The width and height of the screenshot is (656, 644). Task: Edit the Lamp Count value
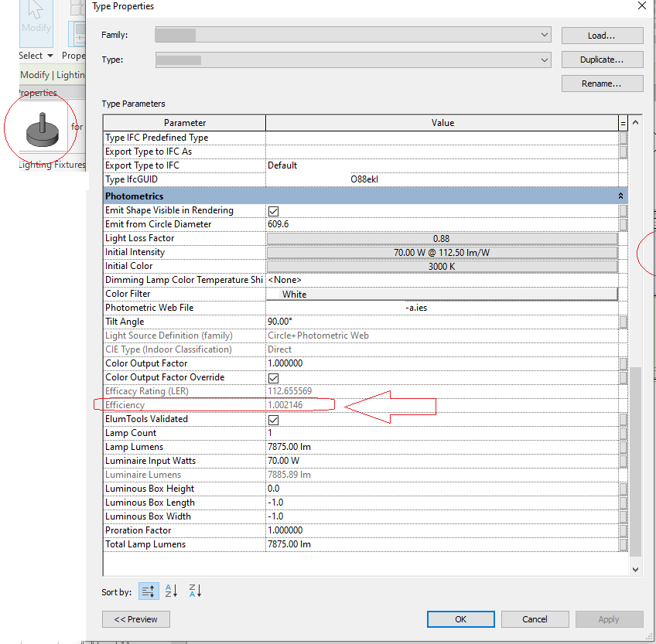pyautogui.click(x=442, y=433)
